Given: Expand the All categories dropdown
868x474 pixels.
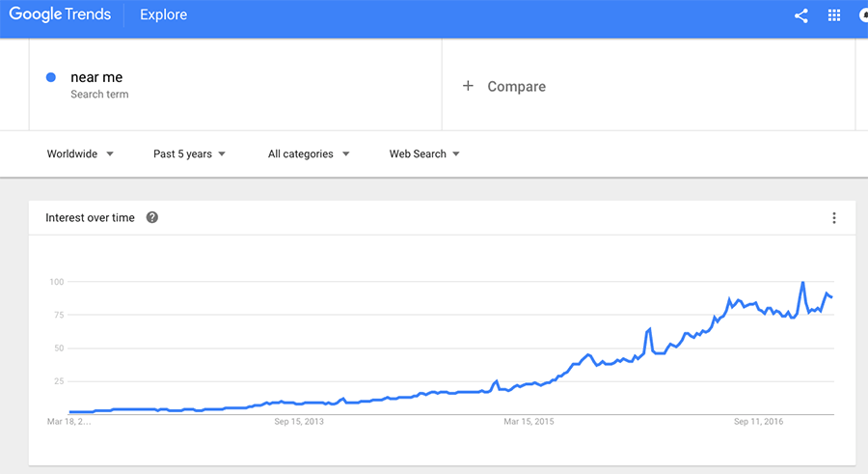Looking at the screenshot, I should [x=309, y=153].
